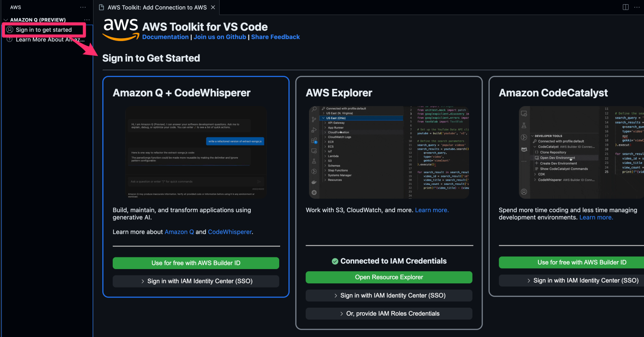
Task: Click the Split Editor icon at top right
Action: pyautogui.click(x=625, y=7)
